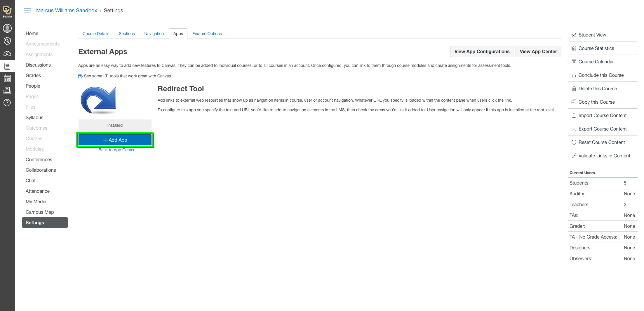Viewport: 644px width, 311px height.
Task: Collapse back to App Center
Action: [x=115, y=150]
